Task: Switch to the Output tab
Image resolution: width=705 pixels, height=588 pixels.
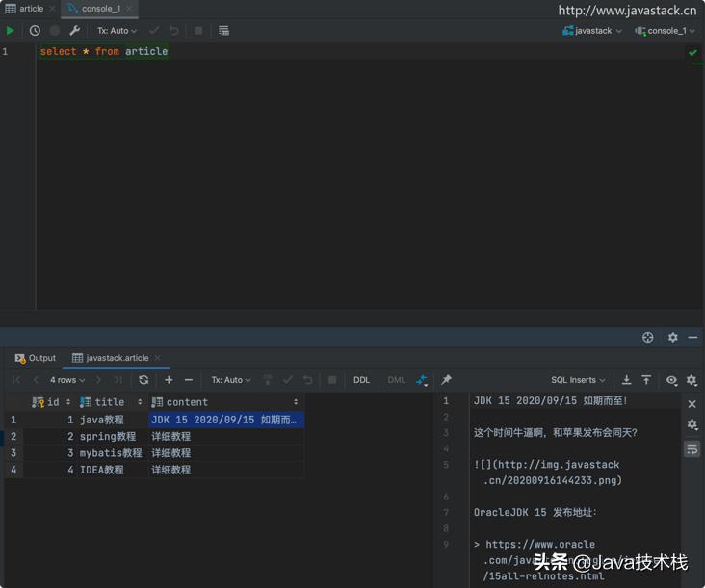Action: [x=36, y=358]
